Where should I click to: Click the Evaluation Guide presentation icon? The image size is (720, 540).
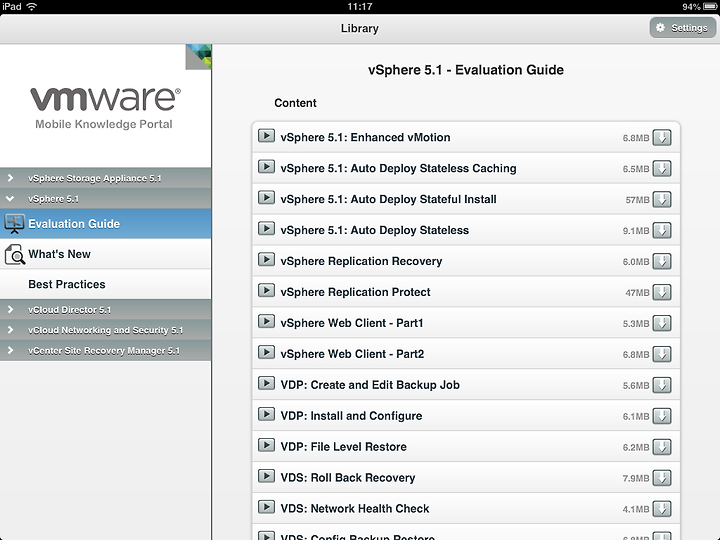pyautogui.click(x=14, y=224)
